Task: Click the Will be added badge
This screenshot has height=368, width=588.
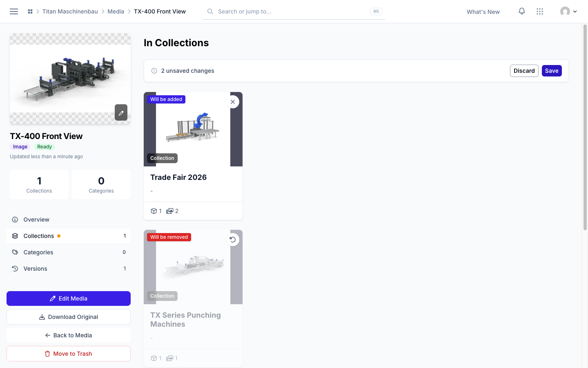Action: 166,99
